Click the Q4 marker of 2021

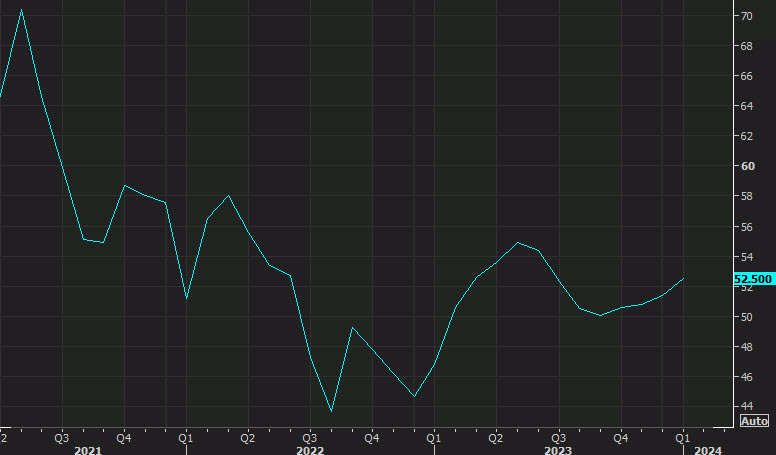click(x=124, y=438)
